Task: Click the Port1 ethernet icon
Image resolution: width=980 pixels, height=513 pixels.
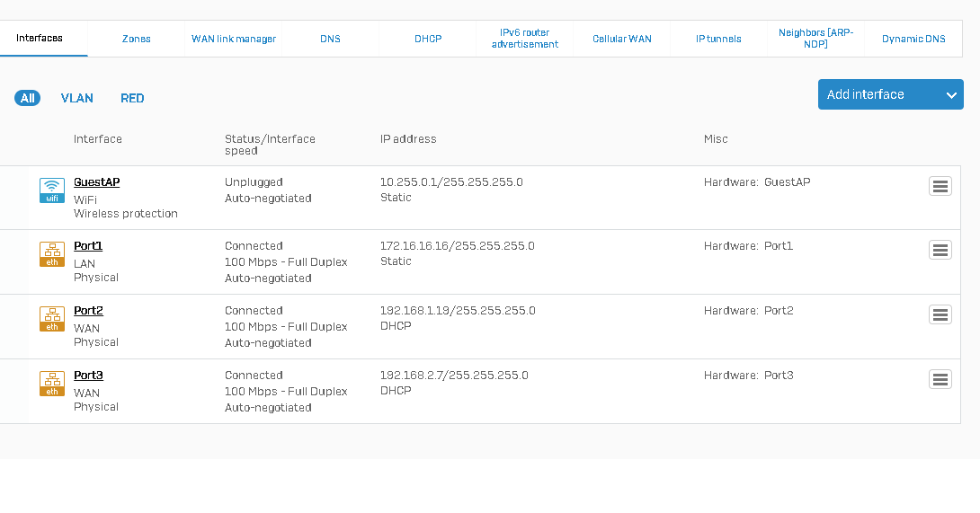Action: [52, 254]
